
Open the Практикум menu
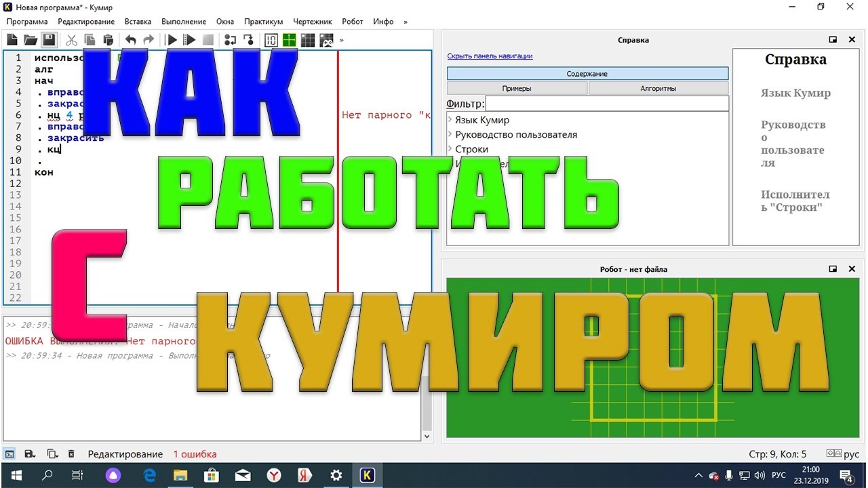coord(264,22)
